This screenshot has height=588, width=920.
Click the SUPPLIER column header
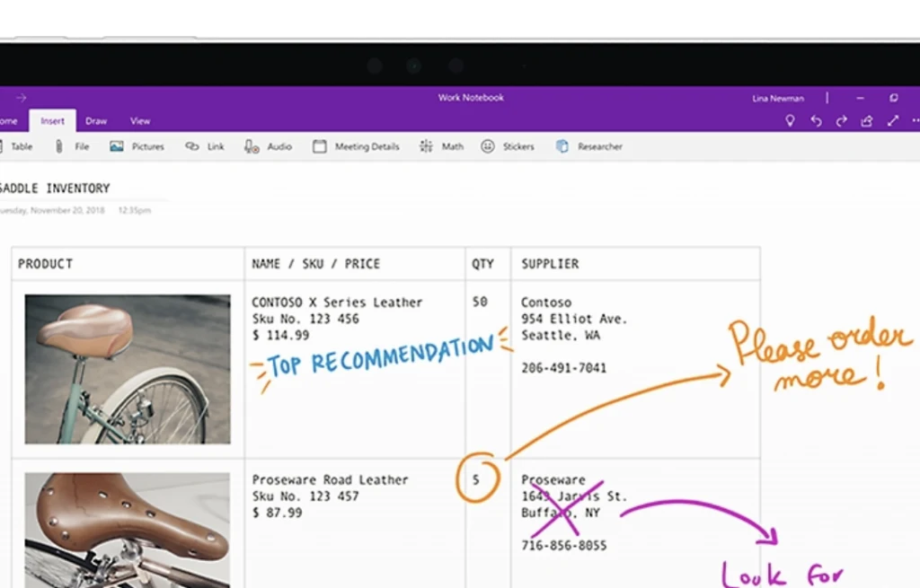click(x=550, y=264)
